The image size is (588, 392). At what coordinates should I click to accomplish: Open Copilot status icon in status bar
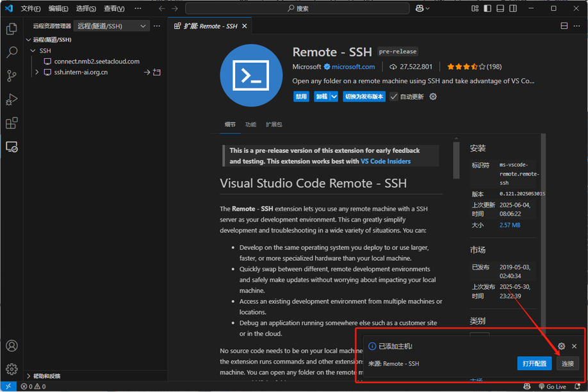tap(527, 386)
